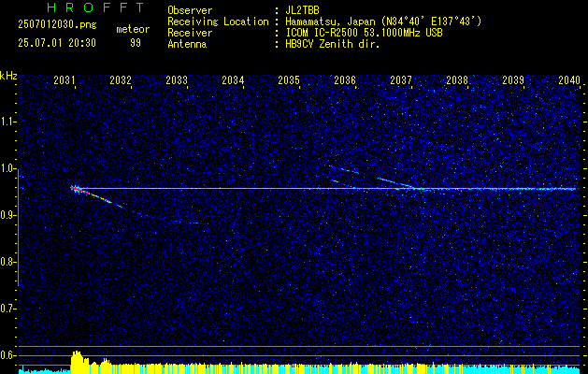This screenshot has height=374, width=588.
Task: Click the 2036 time marker
Action: (x=345, y=79)
